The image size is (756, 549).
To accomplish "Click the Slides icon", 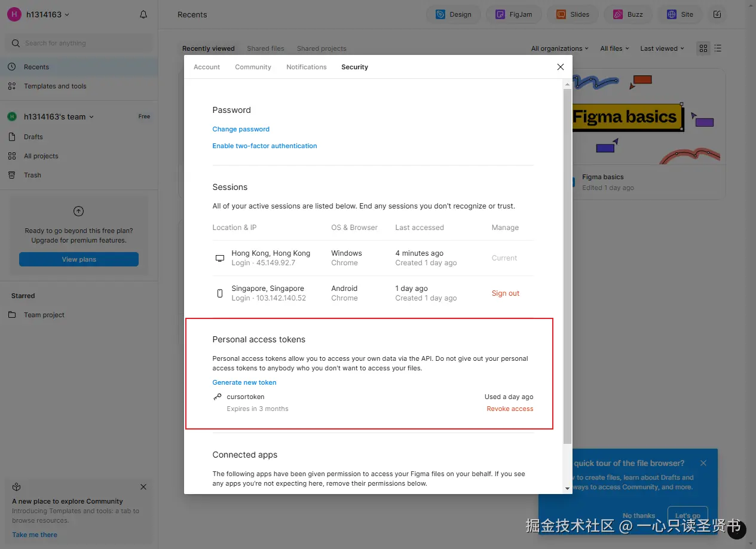I will pos(561,14).
